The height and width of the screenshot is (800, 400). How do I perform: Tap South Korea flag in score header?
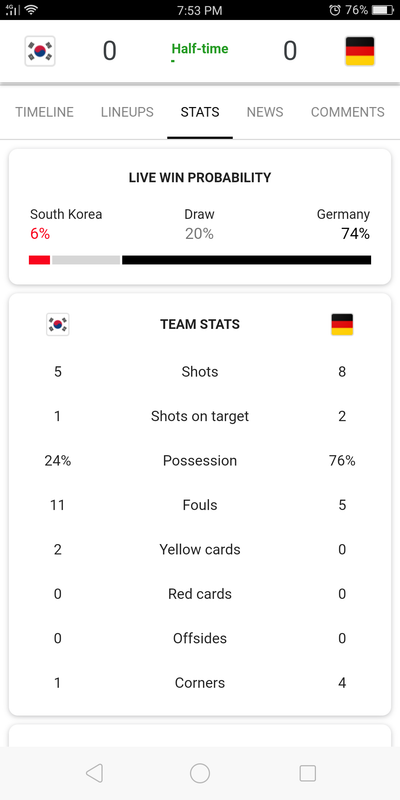click(40, 51)
